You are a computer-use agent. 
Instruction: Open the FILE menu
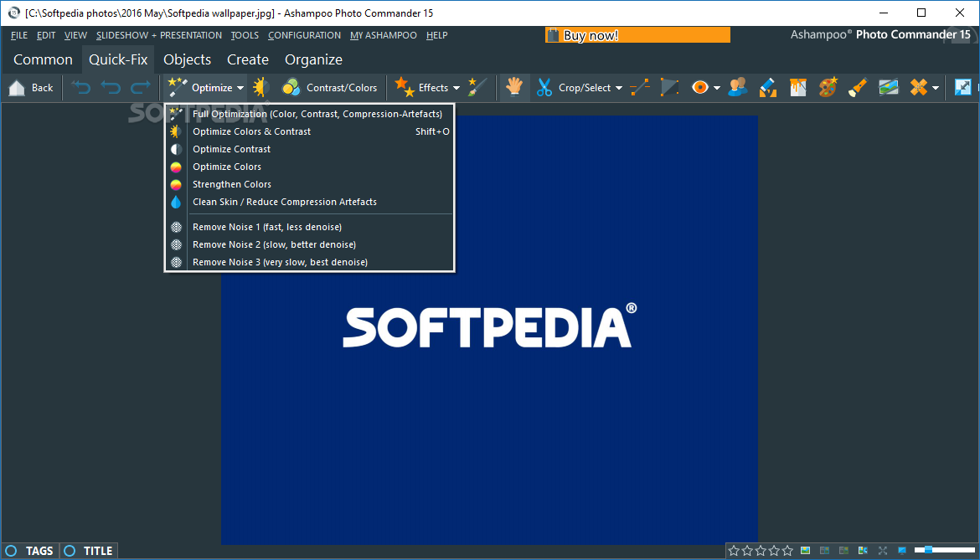pyautogui.click(x=18, y=36)
